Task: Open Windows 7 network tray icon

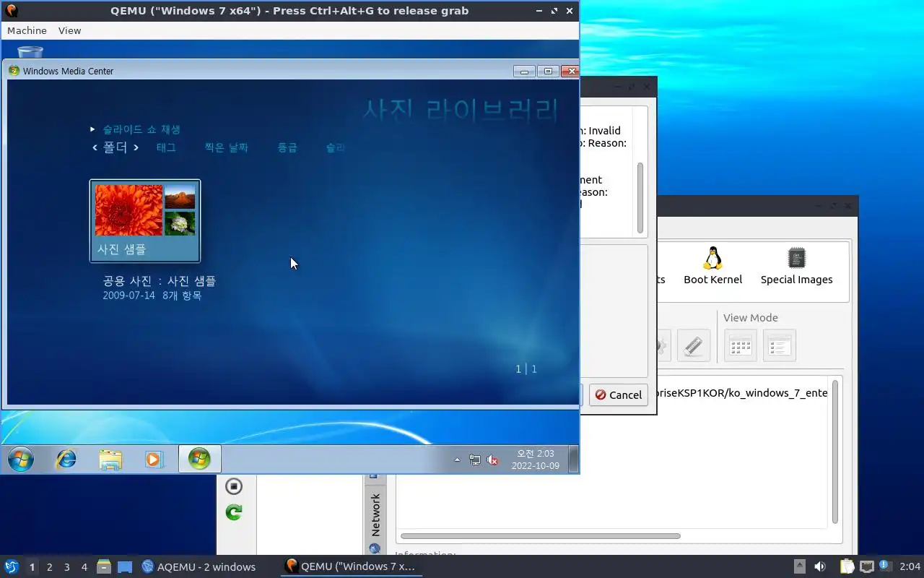Action: pyautogui.click(x=474, y=460)
